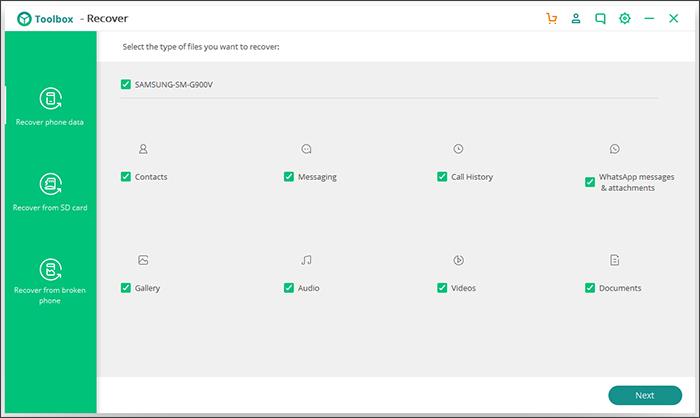This screenshot has height=418, width=700.
Task: Click the Messaging bubble icon
Action: [306, 149]
